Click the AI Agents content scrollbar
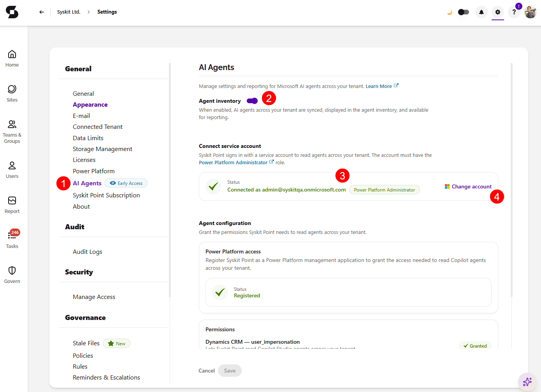Viewport: 541px width, 392px height. click(x=511, y=180)
